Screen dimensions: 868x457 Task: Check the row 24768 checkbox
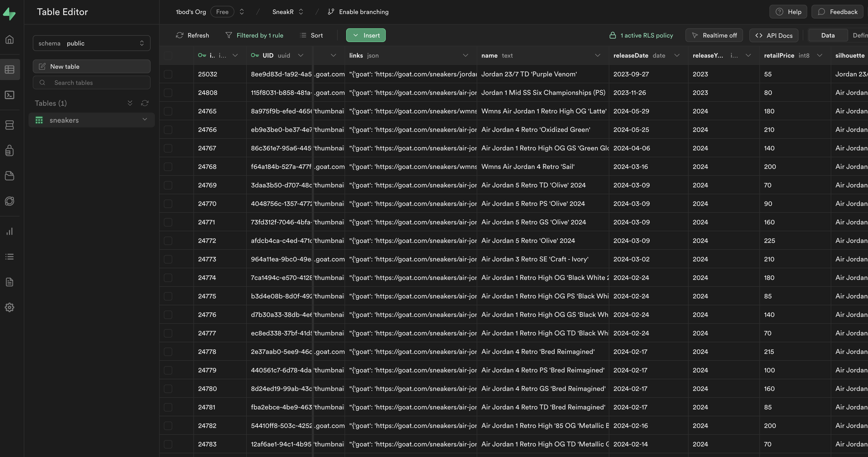click(168, 167)
